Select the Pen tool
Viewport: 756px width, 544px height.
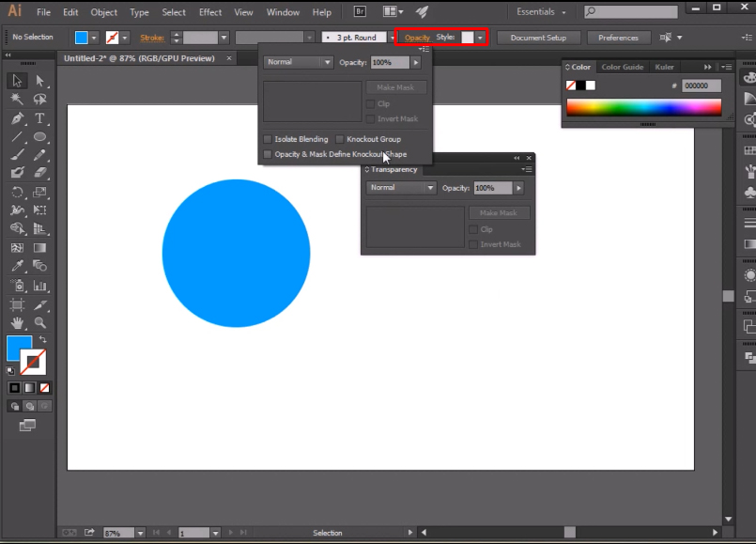pyautogui.click(x=19, y=117)
